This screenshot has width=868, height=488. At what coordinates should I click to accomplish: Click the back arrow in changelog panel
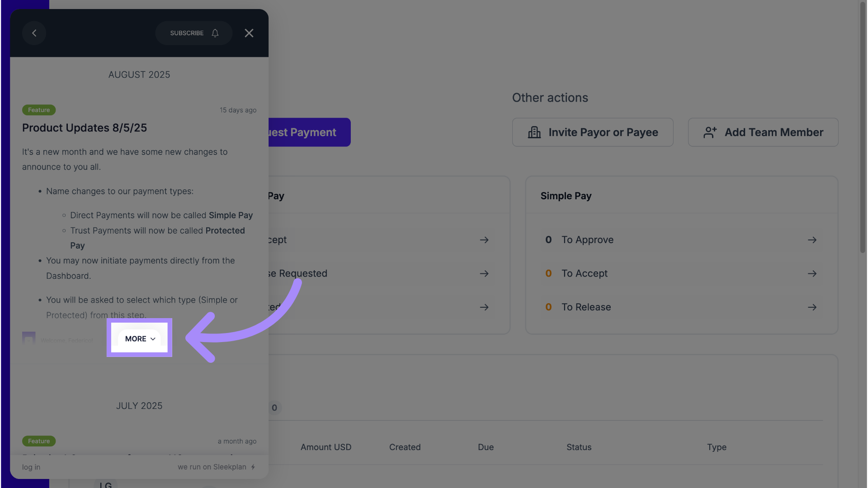(34, 33)
